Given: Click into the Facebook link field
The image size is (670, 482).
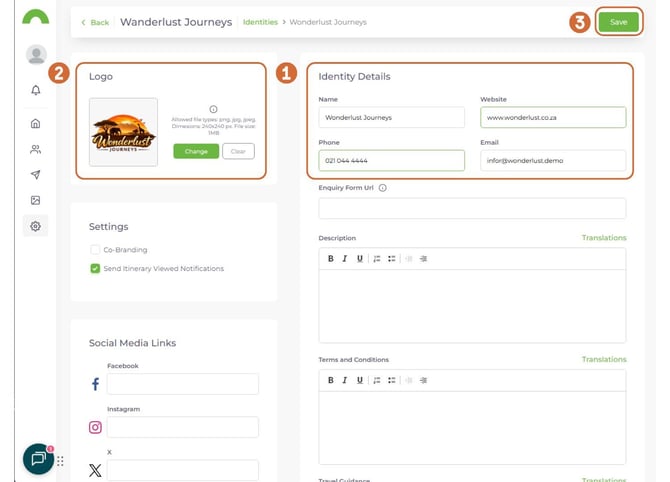Looking at the screenshot, I should [182, 384].
